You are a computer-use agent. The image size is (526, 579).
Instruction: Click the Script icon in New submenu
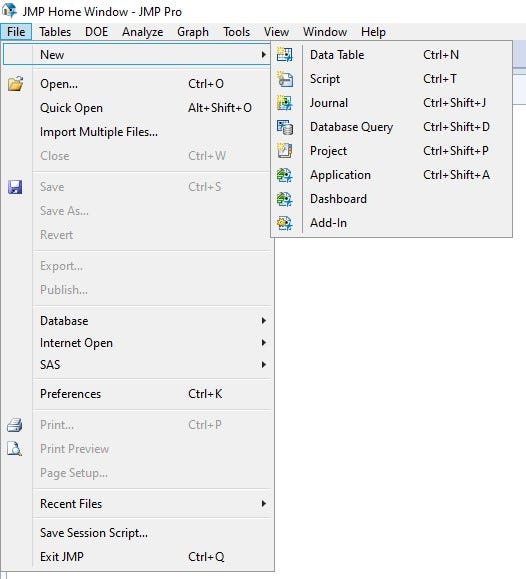tap(285, 79)
